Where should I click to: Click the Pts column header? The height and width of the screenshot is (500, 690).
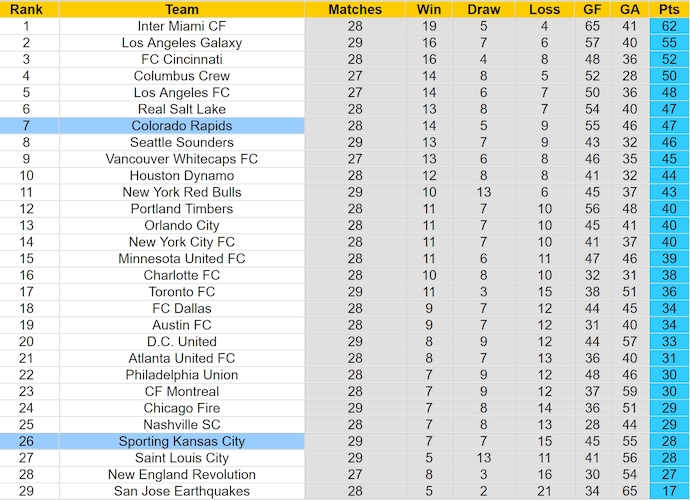click(669, 9)
